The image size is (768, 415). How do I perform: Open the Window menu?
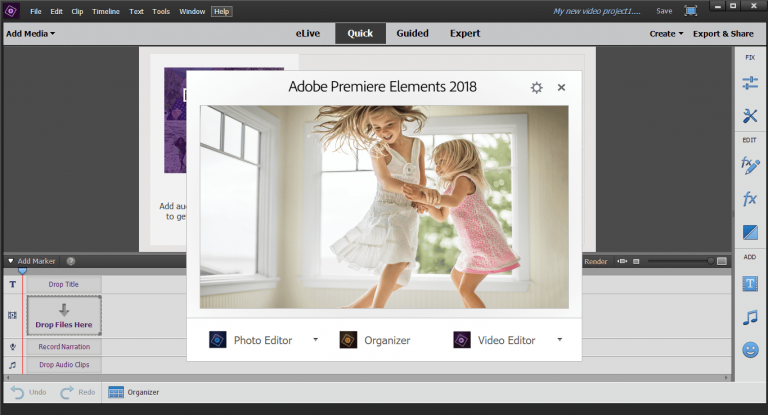(x=192, y=11)
